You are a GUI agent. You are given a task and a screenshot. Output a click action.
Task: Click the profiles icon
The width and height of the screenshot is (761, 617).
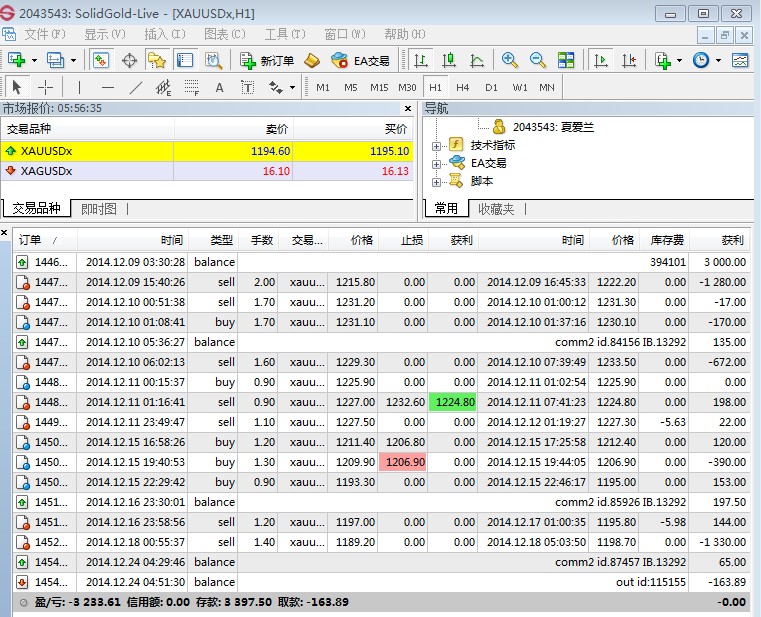tap(55, 60)
